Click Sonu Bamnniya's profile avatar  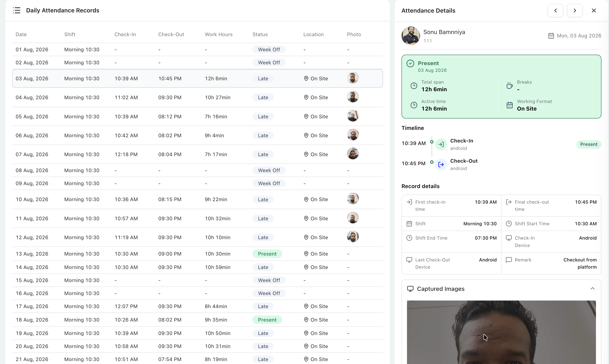pos(411,36)
